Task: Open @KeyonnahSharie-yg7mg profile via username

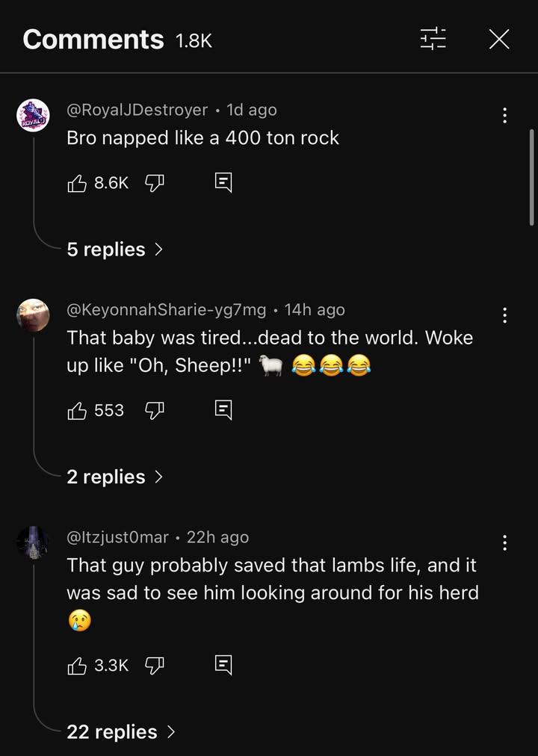Action: [166, 310]
